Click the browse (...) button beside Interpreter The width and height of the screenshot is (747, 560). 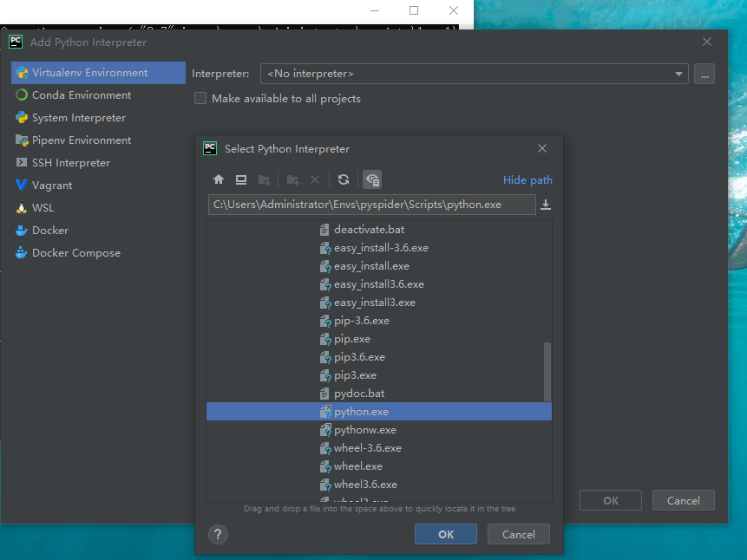(704, 74)
